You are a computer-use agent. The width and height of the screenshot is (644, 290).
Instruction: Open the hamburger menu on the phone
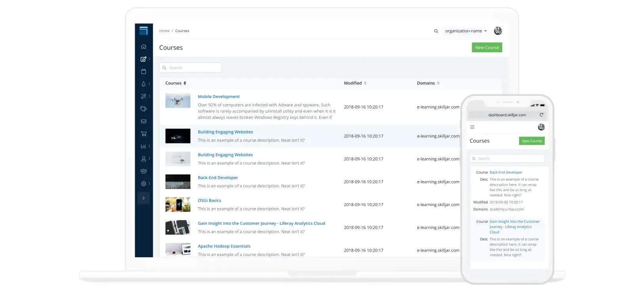click(x=472, y=127)
